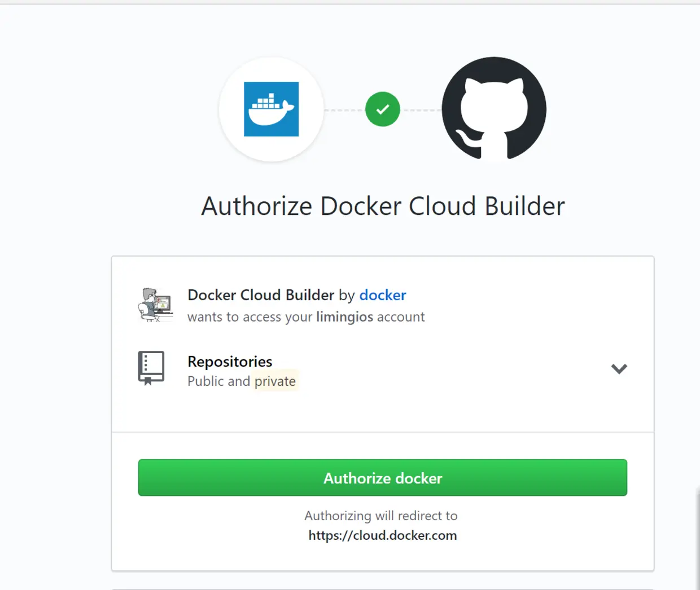Click the Repositories book icon
Image resolution: width=700 pixels, height=590 pixels.
pos(151,368)
